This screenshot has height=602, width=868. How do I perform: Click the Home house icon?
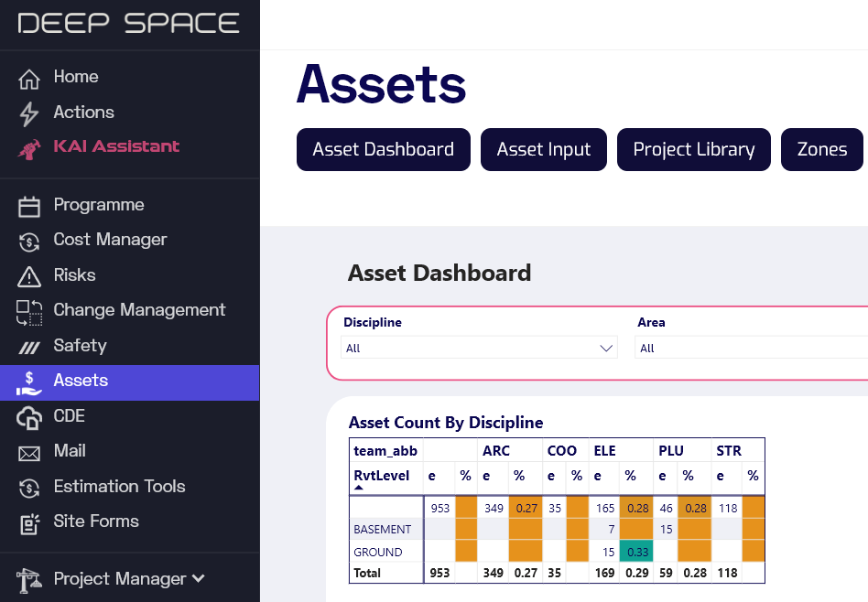pyautogui.click(x=28, y=79)
